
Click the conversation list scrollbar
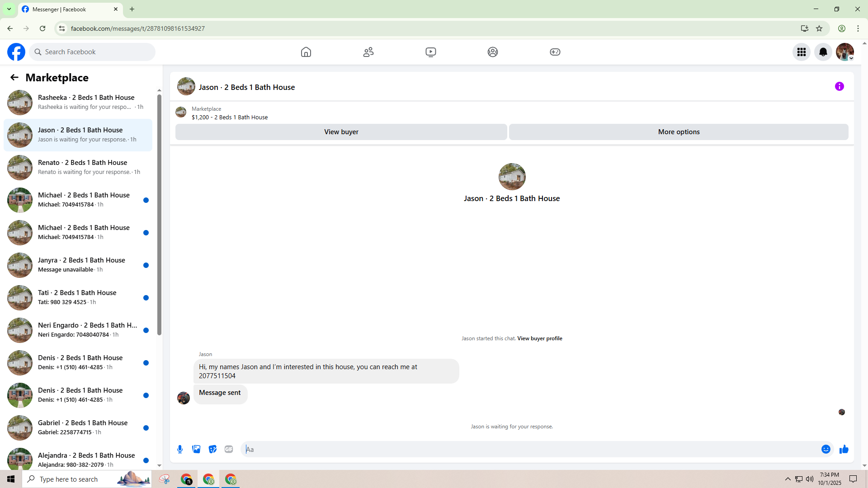(x=159, y=215)
